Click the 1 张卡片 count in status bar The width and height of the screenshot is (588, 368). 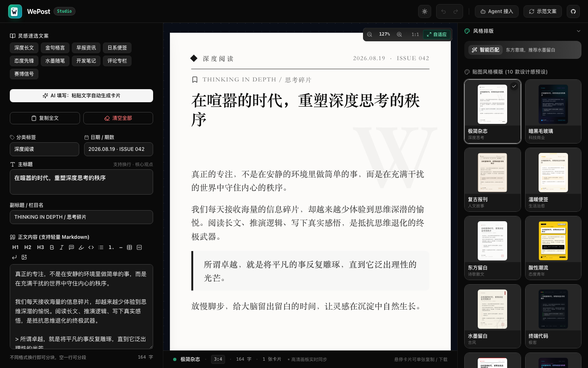(x=272, y=359)
